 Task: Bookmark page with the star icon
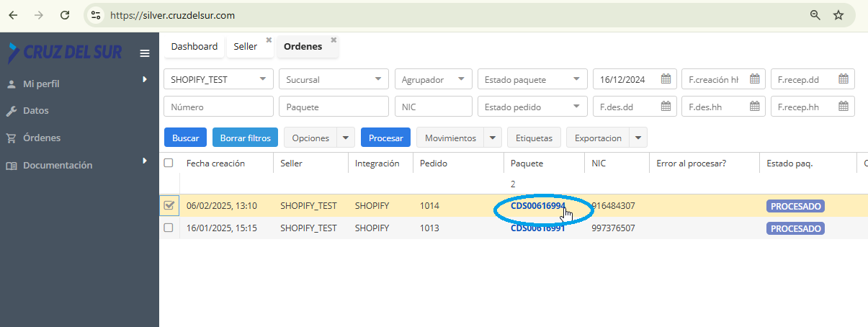tap(838, 15)
